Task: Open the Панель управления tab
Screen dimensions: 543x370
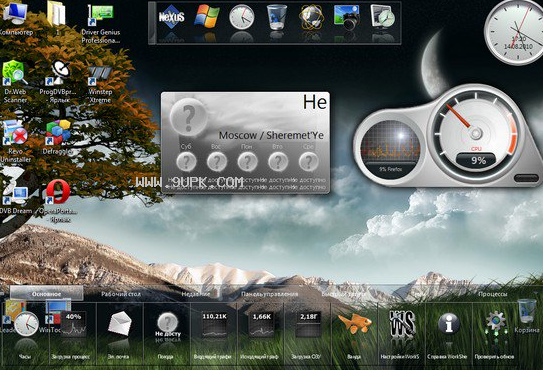Action: click(269, 294)
